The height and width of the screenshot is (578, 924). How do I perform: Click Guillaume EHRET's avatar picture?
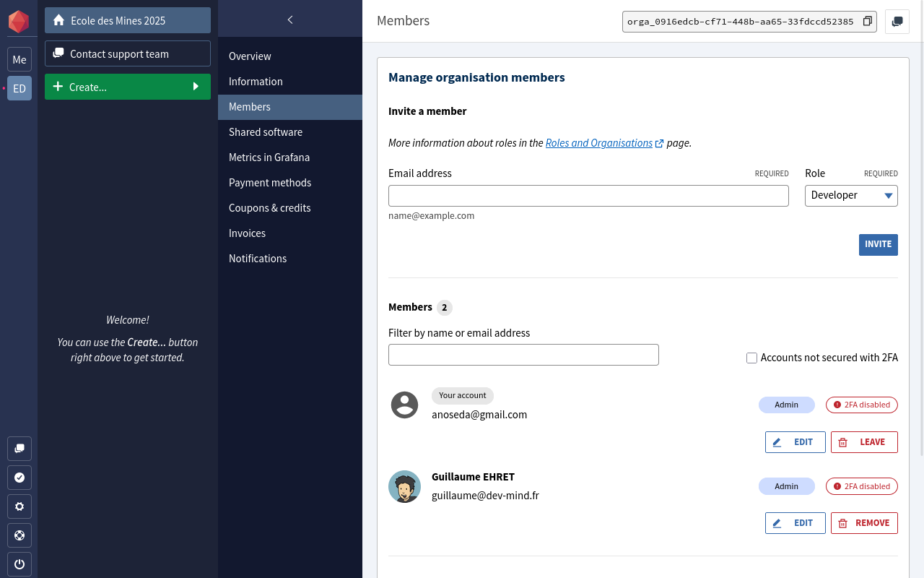404,486
